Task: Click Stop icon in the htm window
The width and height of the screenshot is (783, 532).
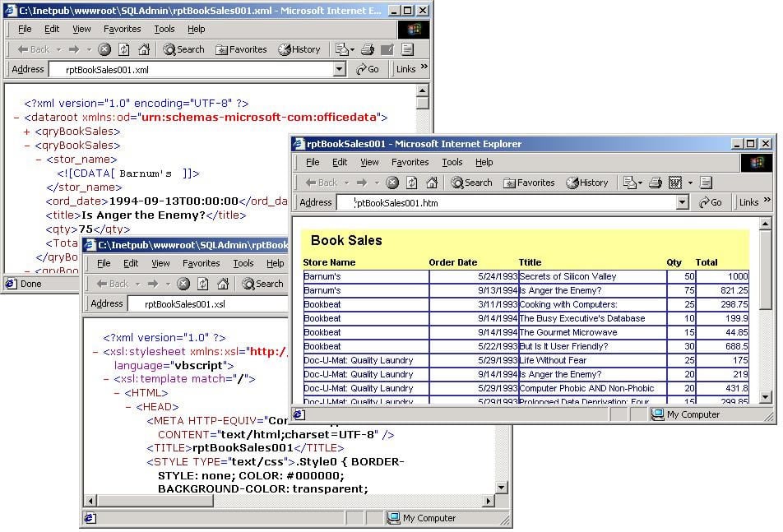Action: 392,183
